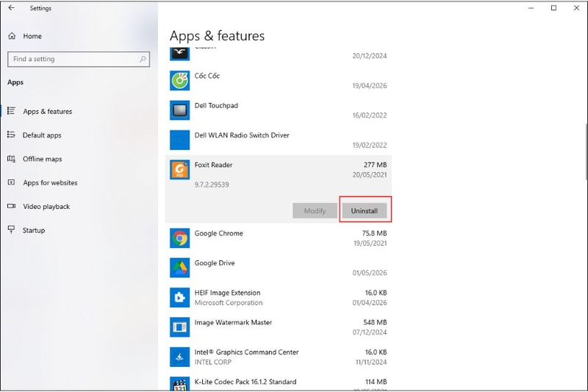This screenshot has width=588, height=392.
Task: Click the Foxit Reader app name
Action: click(x=213, y=165)
